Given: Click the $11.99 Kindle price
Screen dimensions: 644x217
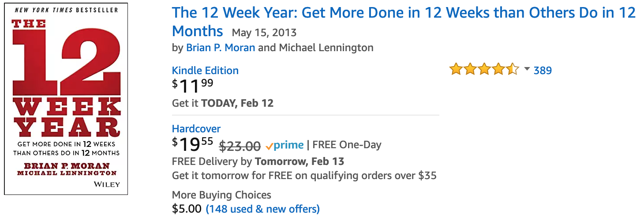Looking at the screenshot, I should pos(193,86).
